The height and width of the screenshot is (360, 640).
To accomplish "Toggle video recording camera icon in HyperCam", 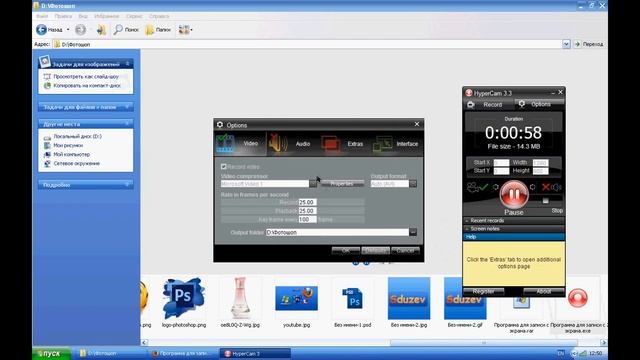I will click(x=478, y=187).
